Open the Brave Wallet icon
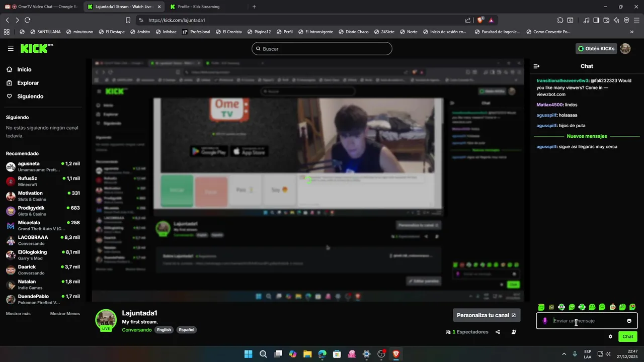 click(606, 20)
